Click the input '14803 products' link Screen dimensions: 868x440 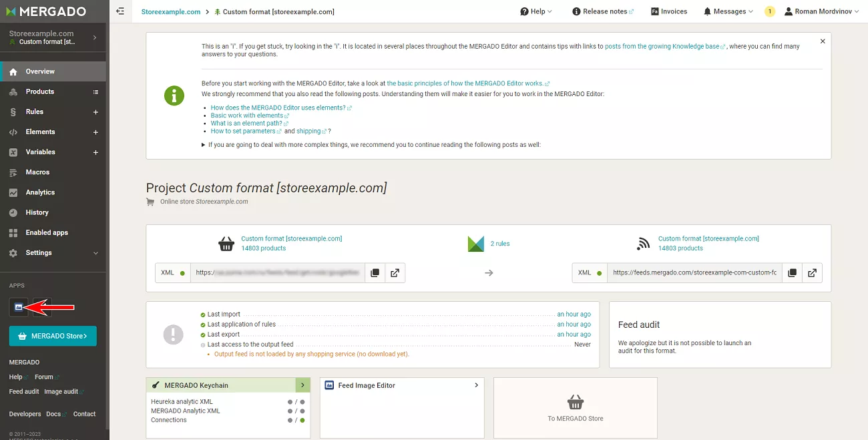tap(264, 248)
